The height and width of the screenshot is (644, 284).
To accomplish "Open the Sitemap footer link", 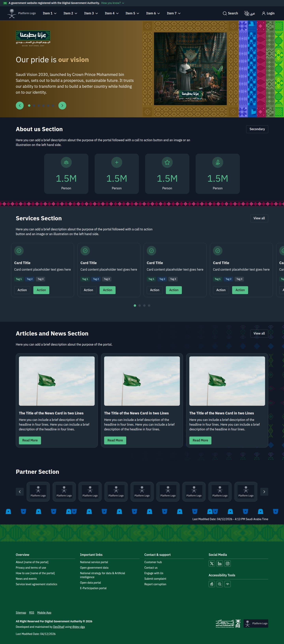I will point(21,612).
